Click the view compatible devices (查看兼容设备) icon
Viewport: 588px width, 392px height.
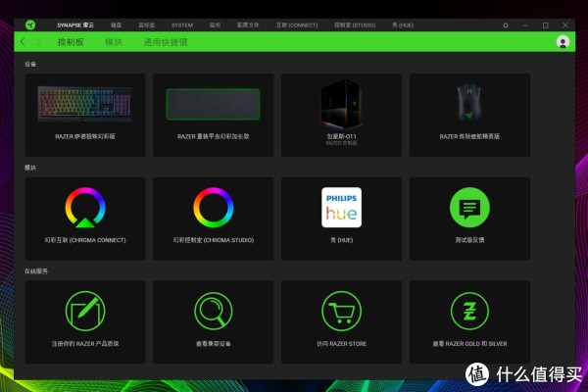click(x=214, y=311)
